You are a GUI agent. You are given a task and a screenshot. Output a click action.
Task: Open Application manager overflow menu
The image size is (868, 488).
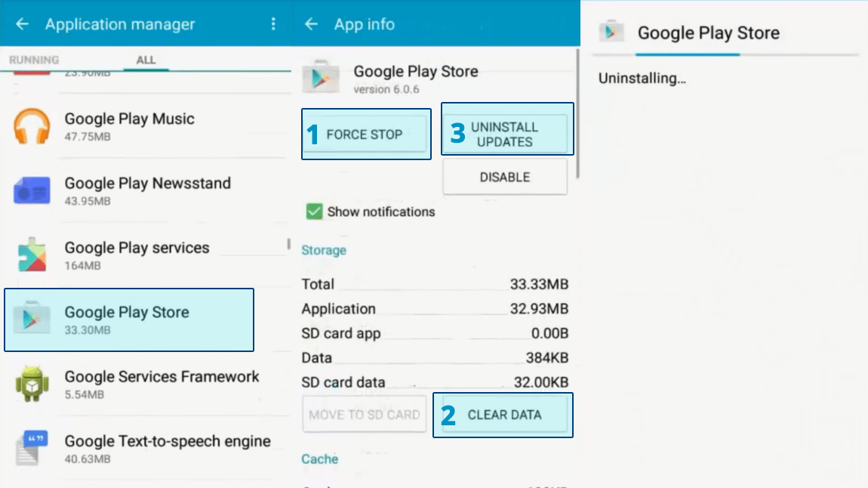point(273,24)
